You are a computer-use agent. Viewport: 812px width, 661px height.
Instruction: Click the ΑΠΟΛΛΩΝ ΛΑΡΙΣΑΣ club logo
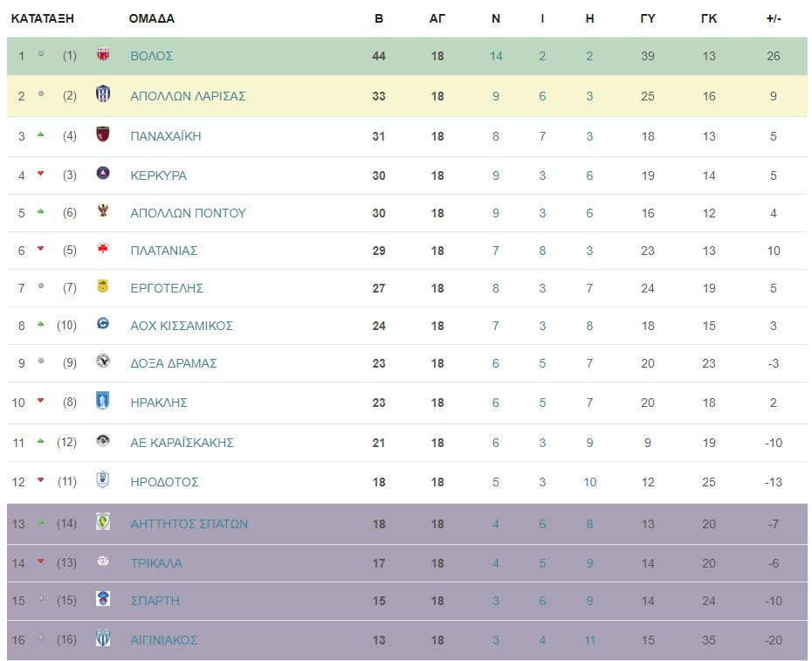coord(103,94)
